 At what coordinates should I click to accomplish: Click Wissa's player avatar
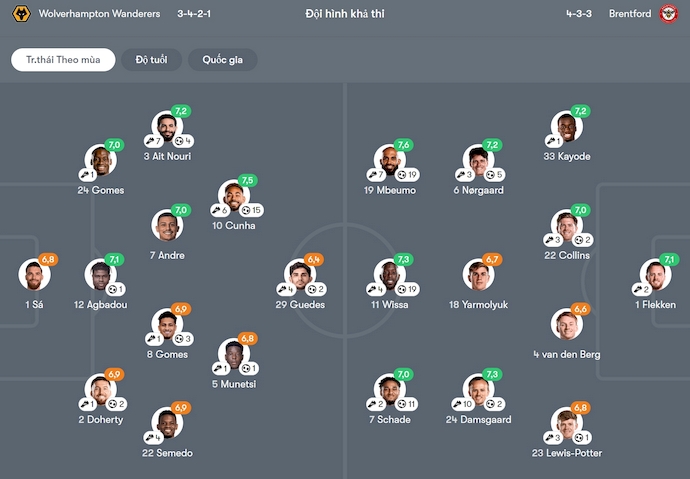coord(388,275)
